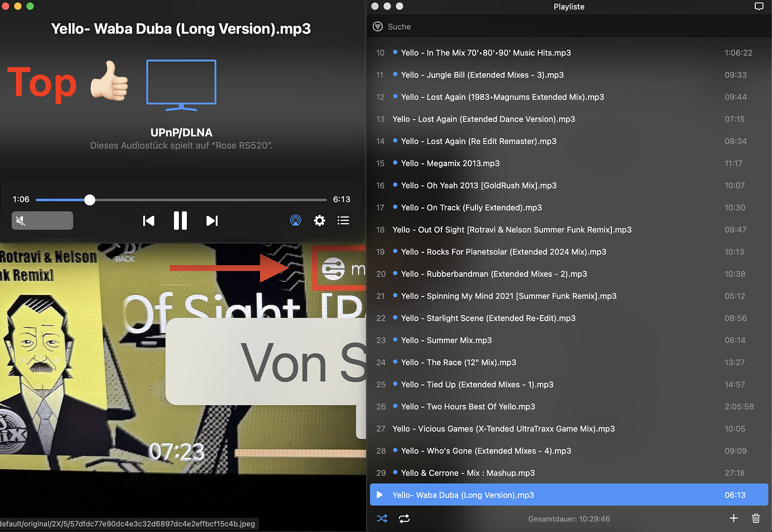
Task: Click the BACK label in the background image
Action: [x=125, y=259]
